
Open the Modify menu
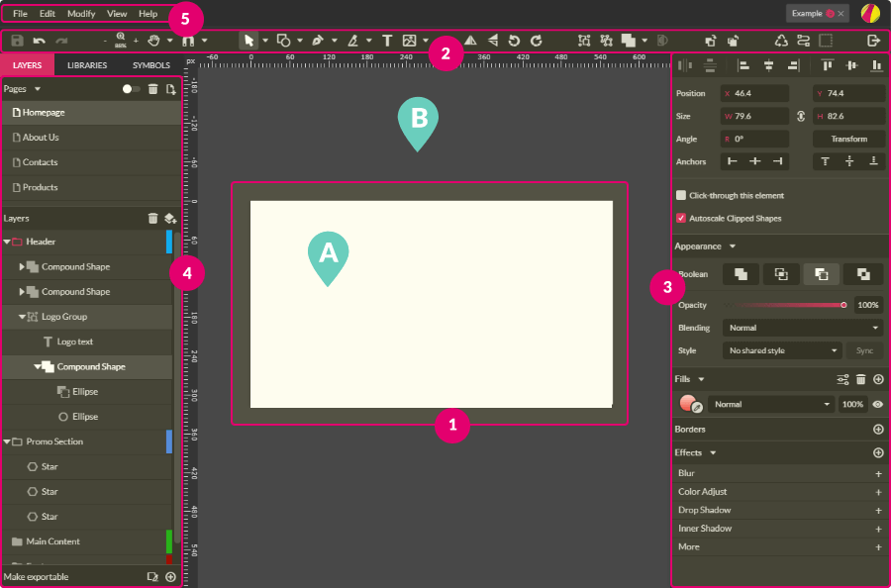(x=81, y=14)
